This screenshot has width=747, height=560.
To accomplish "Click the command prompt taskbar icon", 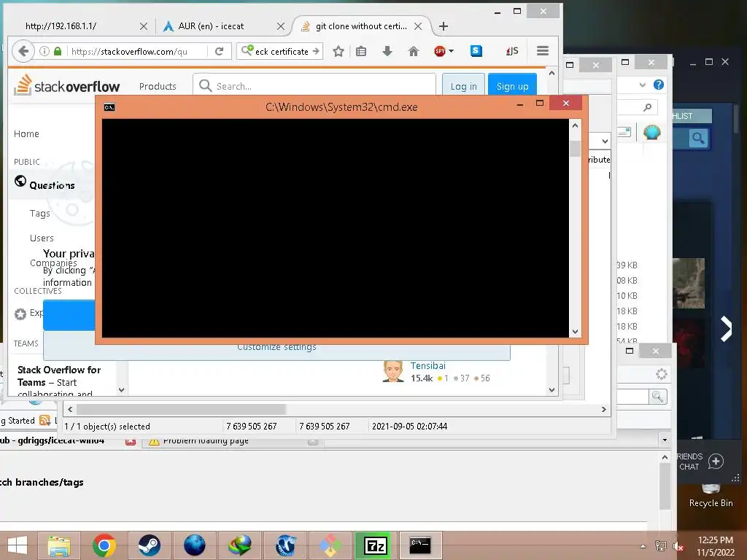I will [x=420, y=545].
